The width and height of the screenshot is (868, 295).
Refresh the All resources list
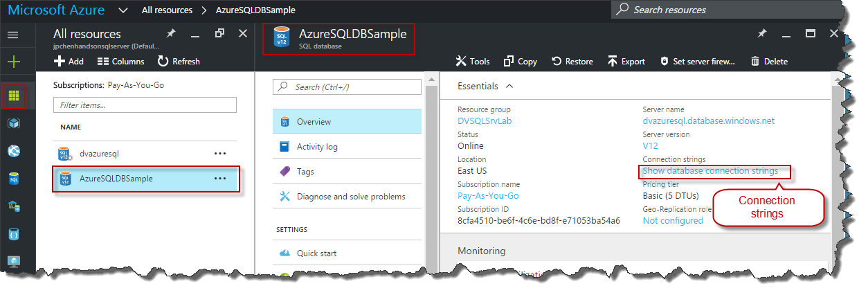[x=179, y=61]
